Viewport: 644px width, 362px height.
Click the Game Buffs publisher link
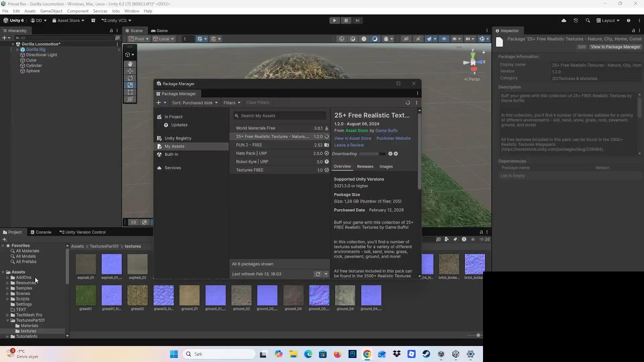coord(386,131)
